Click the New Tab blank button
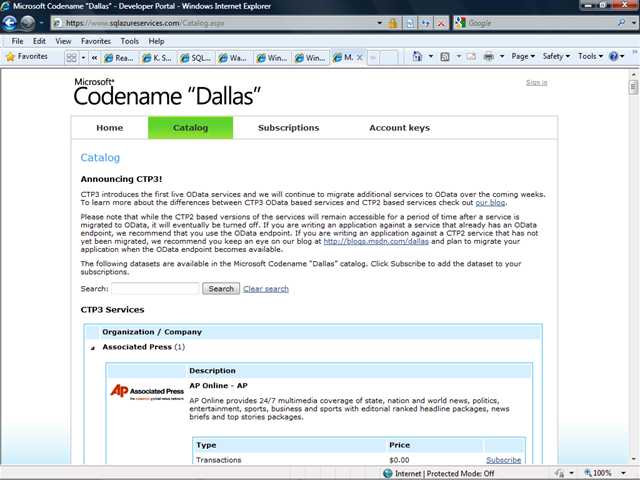The width and height of the screenshot is (640, 480). [389, 58]
